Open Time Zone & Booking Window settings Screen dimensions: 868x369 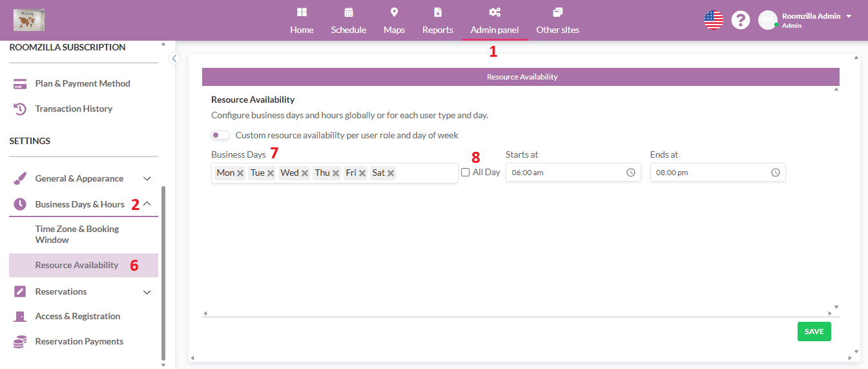[x=77, y=234]
